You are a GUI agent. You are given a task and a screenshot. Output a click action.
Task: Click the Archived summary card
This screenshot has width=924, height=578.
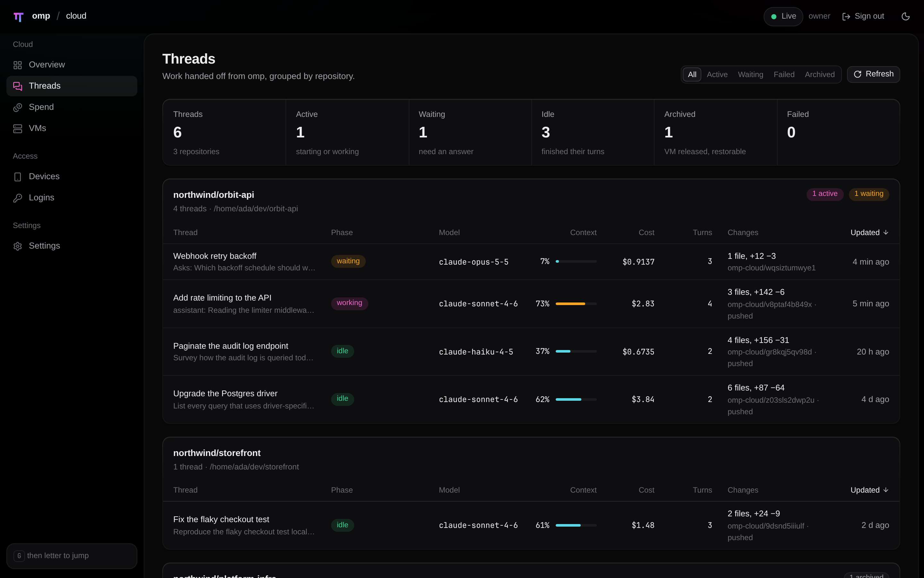coord(715,132)
